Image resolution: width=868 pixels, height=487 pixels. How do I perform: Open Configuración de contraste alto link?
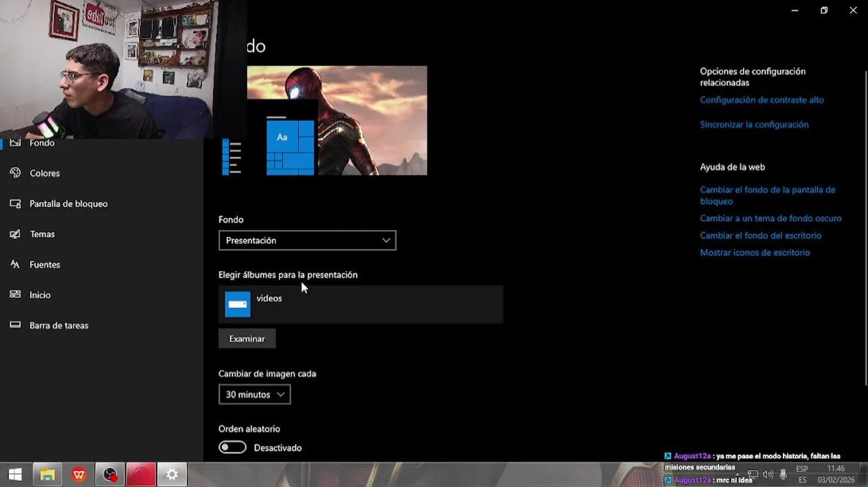click(762, 99)
